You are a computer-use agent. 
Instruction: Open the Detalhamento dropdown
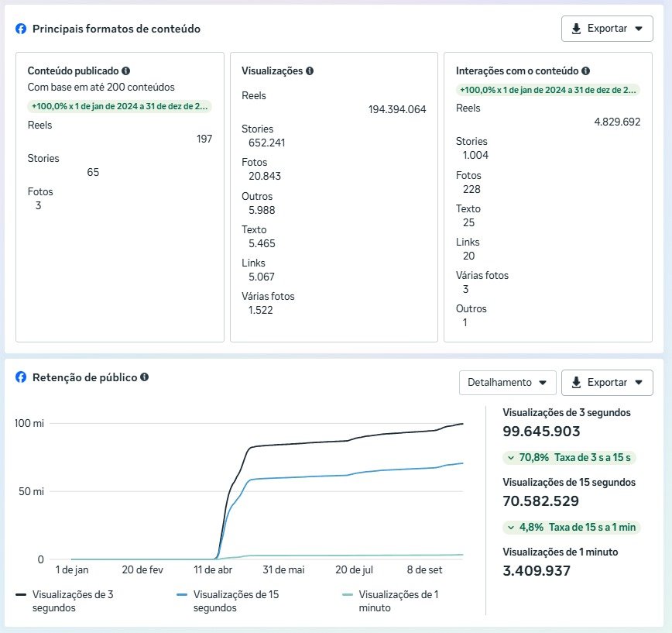coord(507,382)
